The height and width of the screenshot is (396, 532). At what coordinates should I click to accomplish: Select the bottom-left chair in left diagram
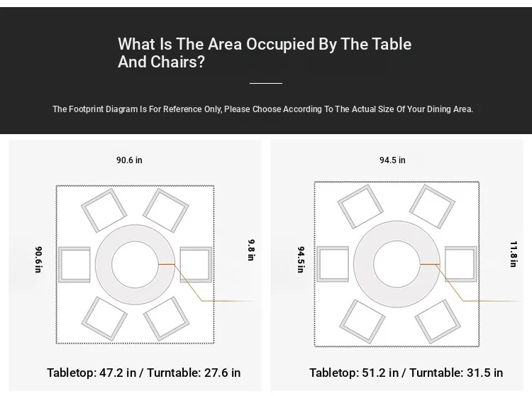[x=104, y=318]
